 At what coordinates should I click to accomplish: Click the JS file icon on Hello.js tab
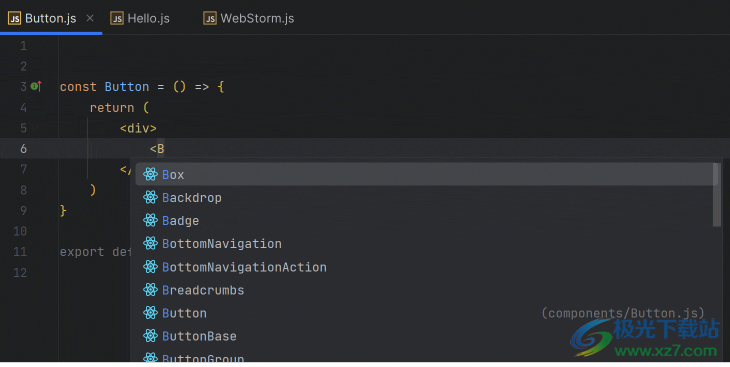click(x=117, y=18)
